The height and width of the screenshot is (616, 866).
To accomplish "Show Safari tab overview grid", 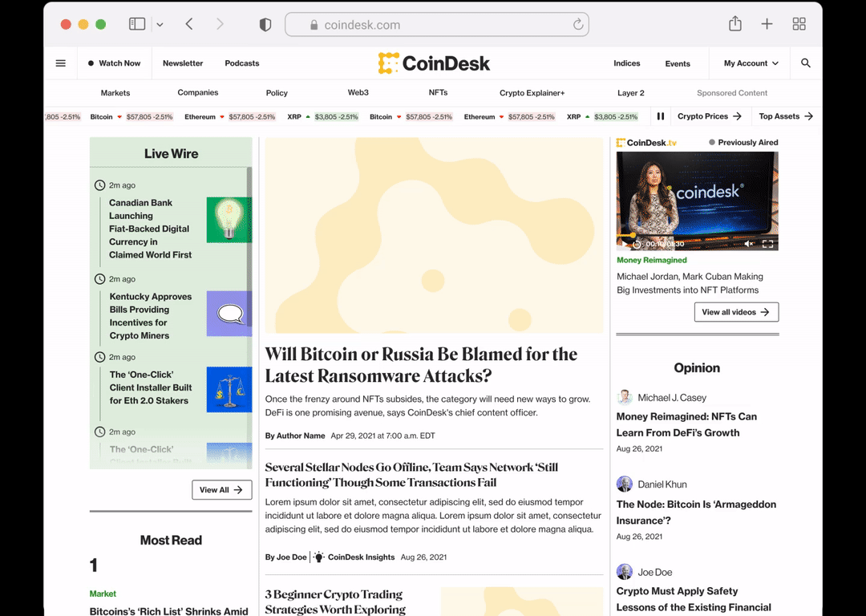I will [799, 24].
